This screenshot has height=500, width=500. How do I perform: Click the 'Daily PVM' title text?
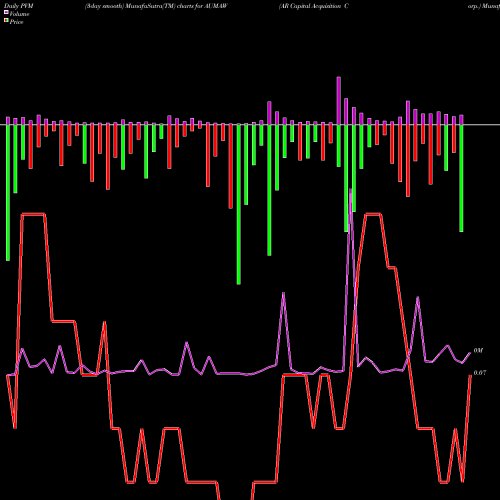pos(19,6)
